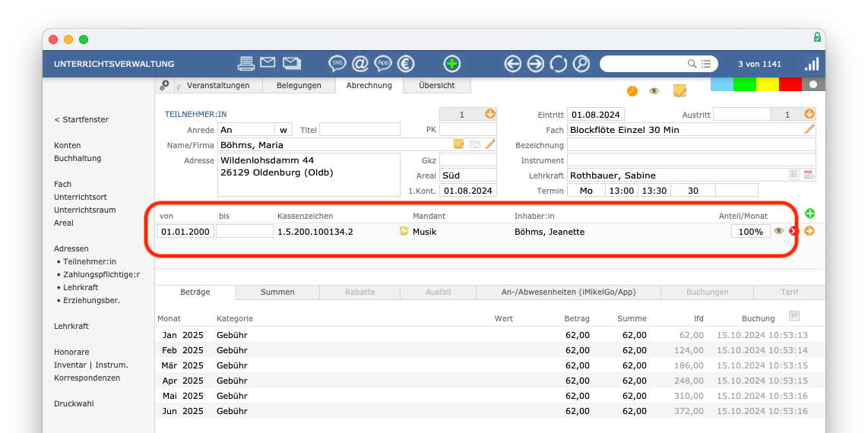Screen dimensions: 868x433
Task: Click the orange pie chart icon
Action: (632, 90)
